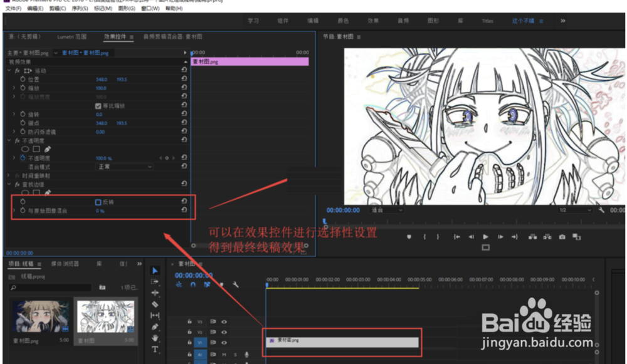This screenshot has width=627, height=364.
Task: Select the Slip tool
Action: [155, 315]
